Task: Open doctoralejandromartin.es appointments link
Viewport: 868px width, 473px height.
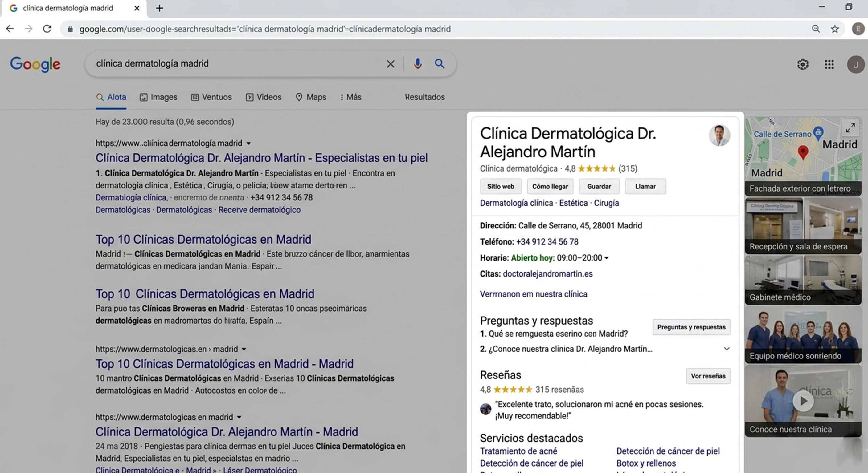Action: point(547,274)
